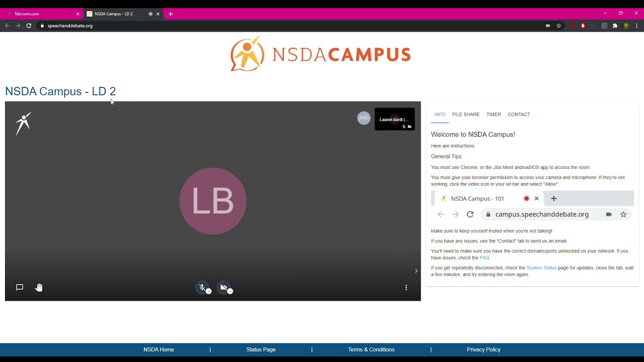The height and width of the screenshot is (362, 644).
Task: Bookmark this page with star icon
Action: [x=558, y=26]
